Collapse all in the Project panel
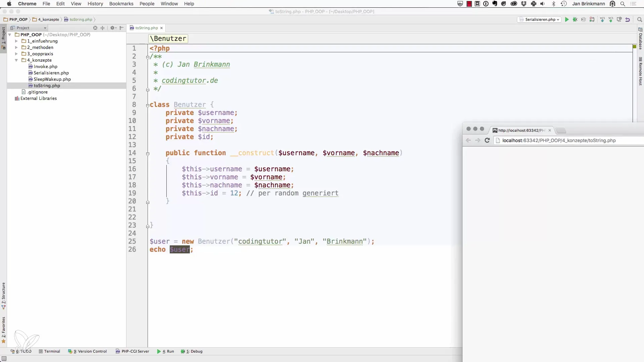 pyautogui.click(x=103, y=28)
